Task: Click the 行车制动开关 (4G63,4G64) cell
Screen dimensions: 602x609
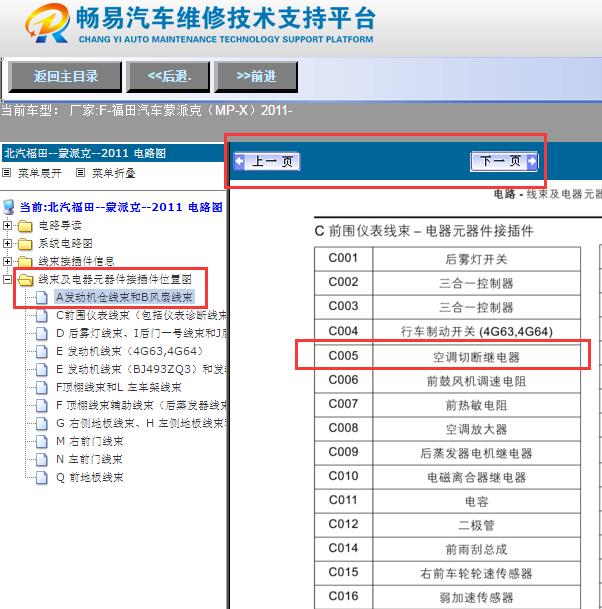Action: [x=476, y=331]
